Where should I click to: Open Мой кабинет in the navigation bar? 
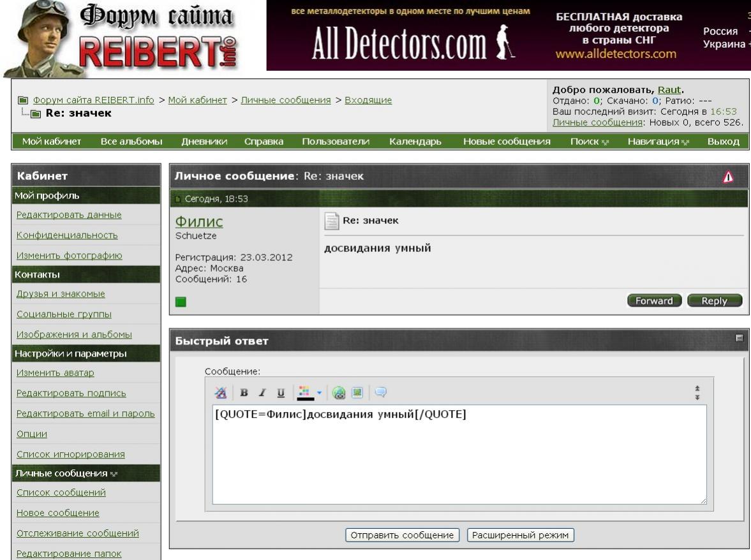point(52,142)
